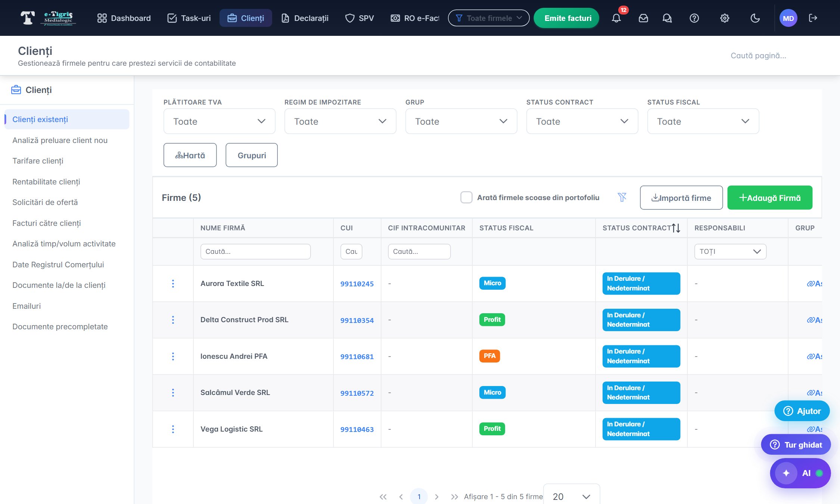
Task: Open settings gear icon
Action: coord(725,18)
